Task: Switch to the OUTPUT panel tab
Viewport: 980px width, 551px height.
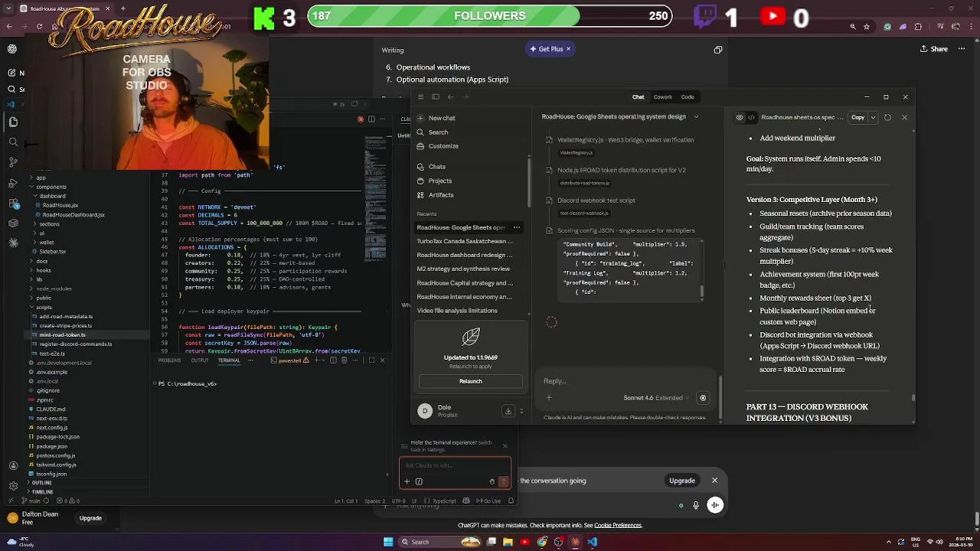Action: (199, 360)
